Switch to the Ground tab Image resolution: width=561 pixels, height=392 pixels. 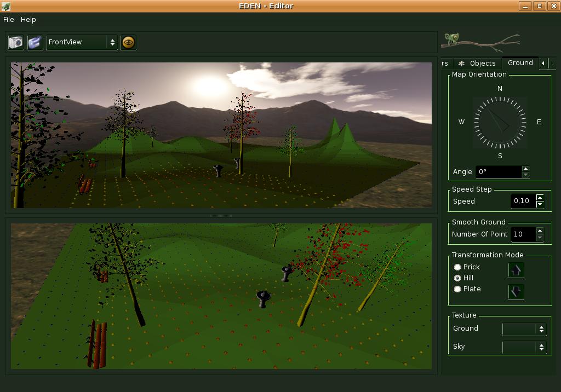point(520,62)
